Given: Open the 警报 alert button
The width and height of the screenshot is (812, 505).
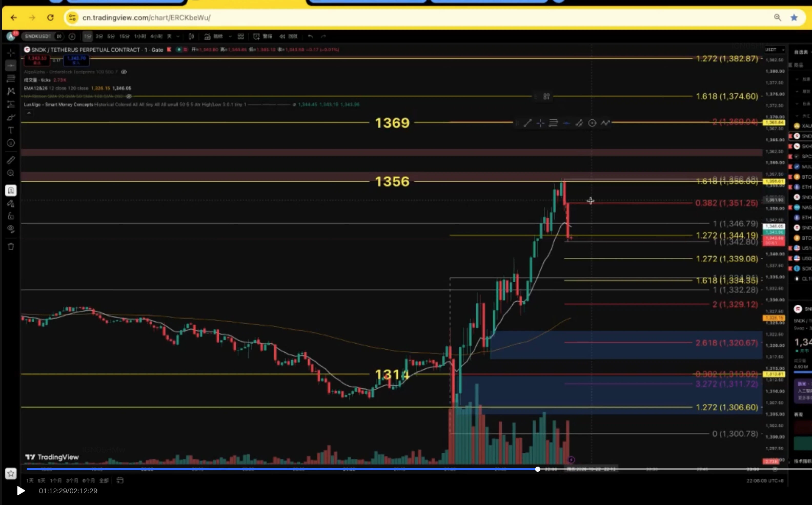Looking at the screenshot, I should [263, 36].
